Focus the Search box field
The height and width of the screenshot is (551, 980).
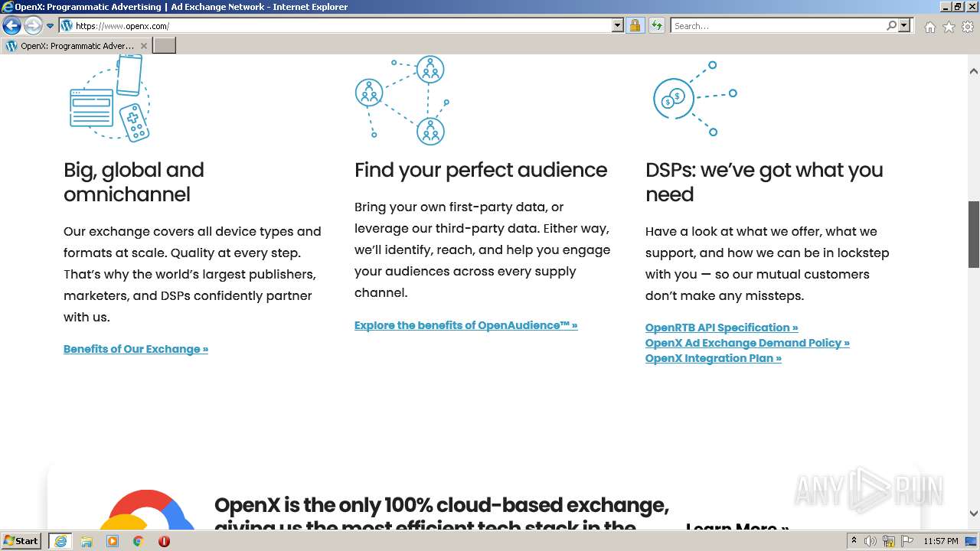click(778, 26)
